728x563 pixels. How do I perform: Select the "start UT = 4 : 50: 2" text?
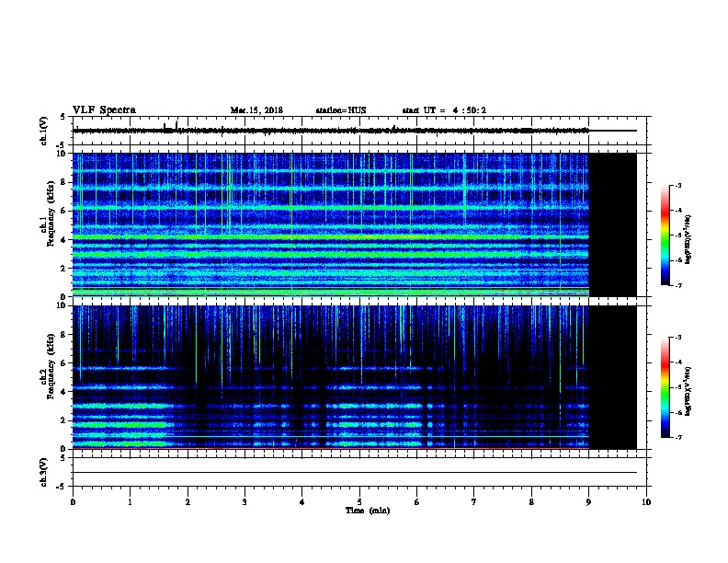click(x=444, y=110)
